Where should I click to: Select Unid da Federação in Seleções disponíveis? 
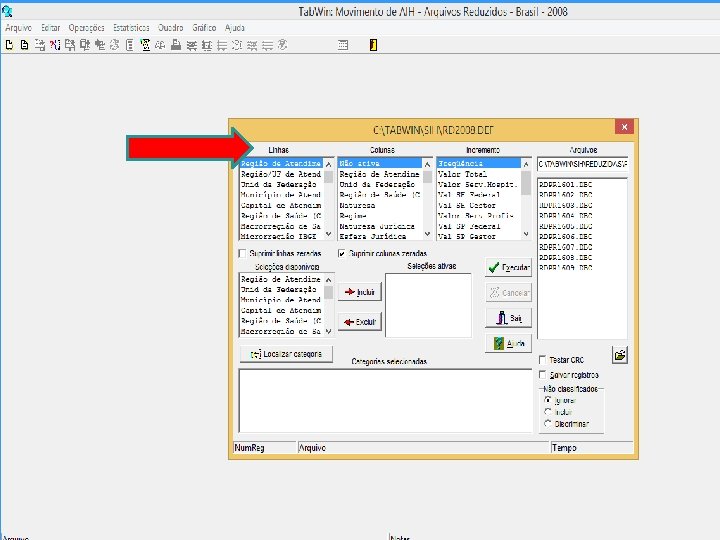(281, 290)
